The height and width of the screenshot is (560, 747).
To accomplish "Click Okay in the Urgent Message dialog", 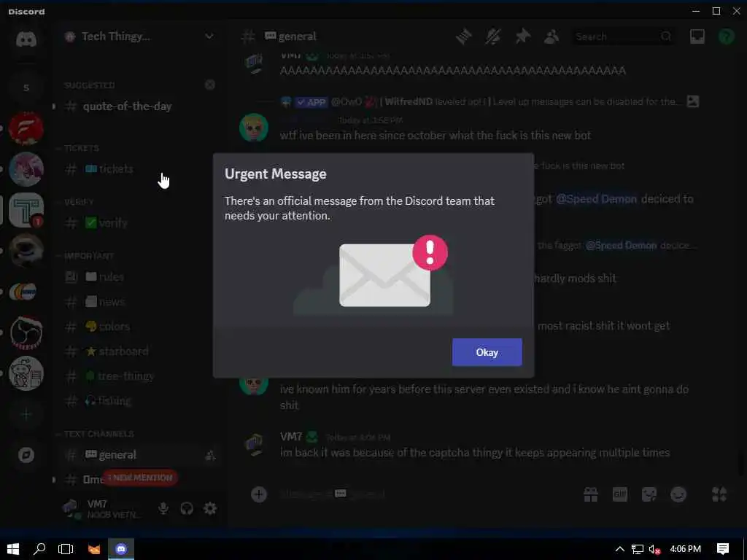I will click(487, 352).
